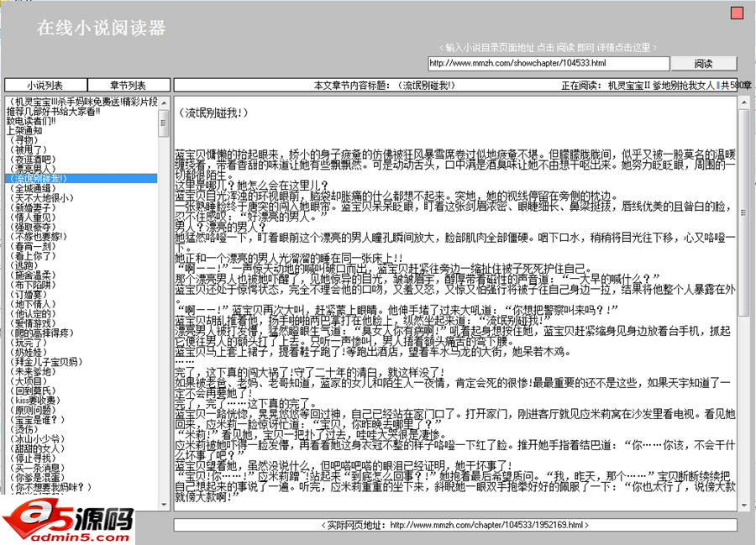Open chapter （布下陷阱）
The width and height of the screenshot is (756, 545).
pos(32,285)
